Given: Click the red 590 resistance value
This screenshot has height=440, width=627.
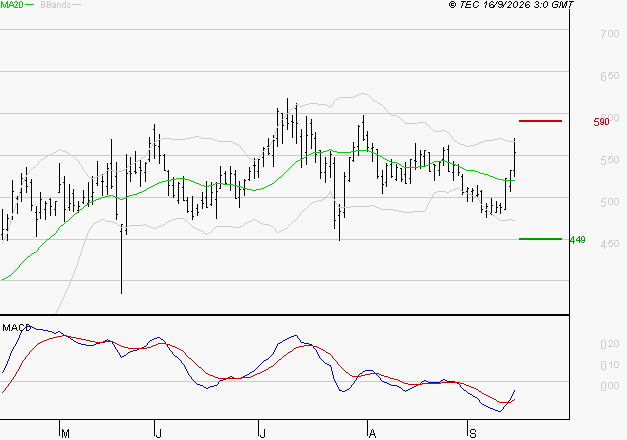Looking at the screenshot, I should click(601, 122).
